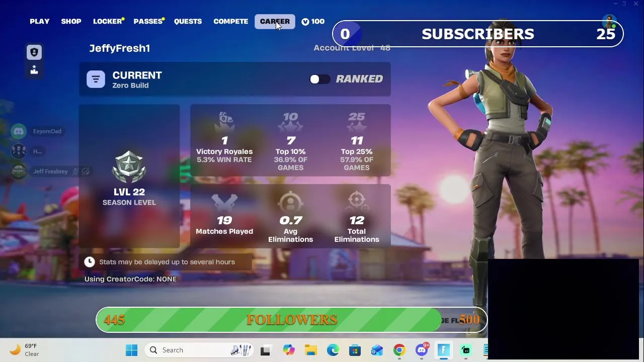Screen dimensions: 644x362
Task: Click the Avg Eliminations target icon
Action: [290, 203]
